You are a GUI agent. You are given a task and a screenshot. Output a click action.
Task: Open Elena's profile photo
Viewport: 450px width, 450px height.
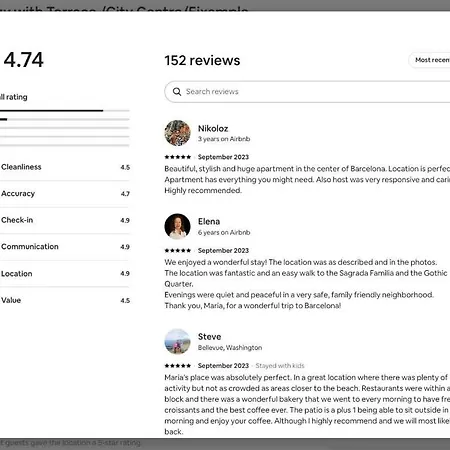pos(177,226)
